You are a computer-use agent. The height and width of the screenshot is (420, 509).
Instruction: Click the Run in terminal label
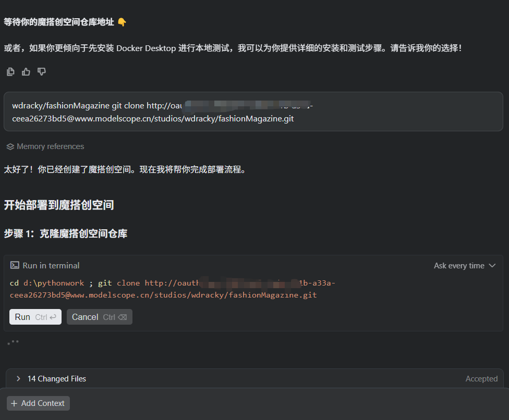(x=51, y=266)
